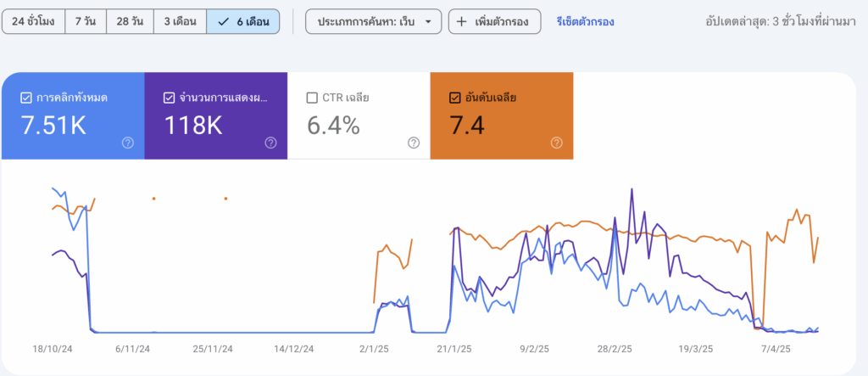Click รีเซ็ตตัวกรอง link
Image resolution: width=868 pixels, height=376 pixels.
(x=585, y=22)
